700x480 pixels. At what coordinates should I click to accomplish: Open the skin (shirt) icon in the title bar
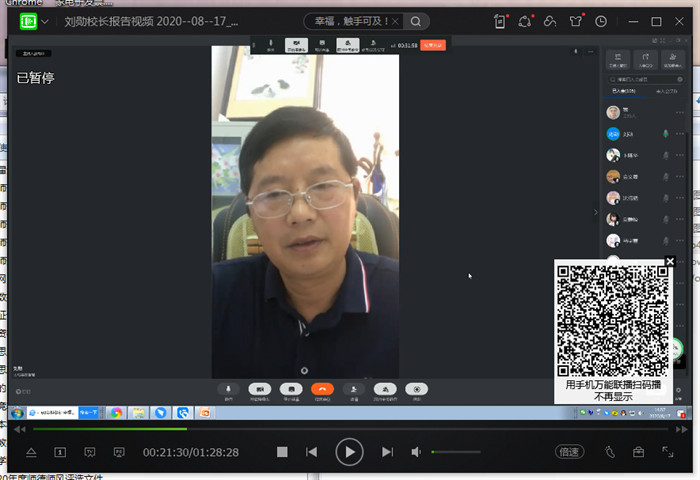(x=574, y=21)
